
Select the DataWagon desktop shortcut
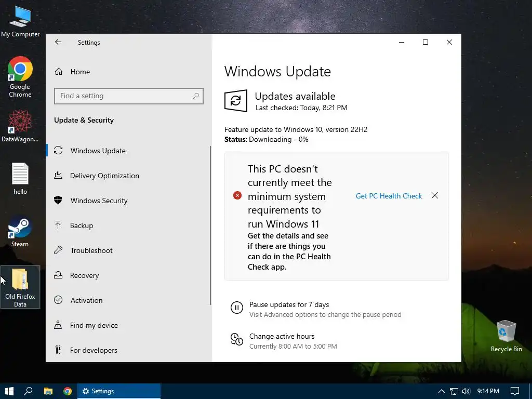20,126
